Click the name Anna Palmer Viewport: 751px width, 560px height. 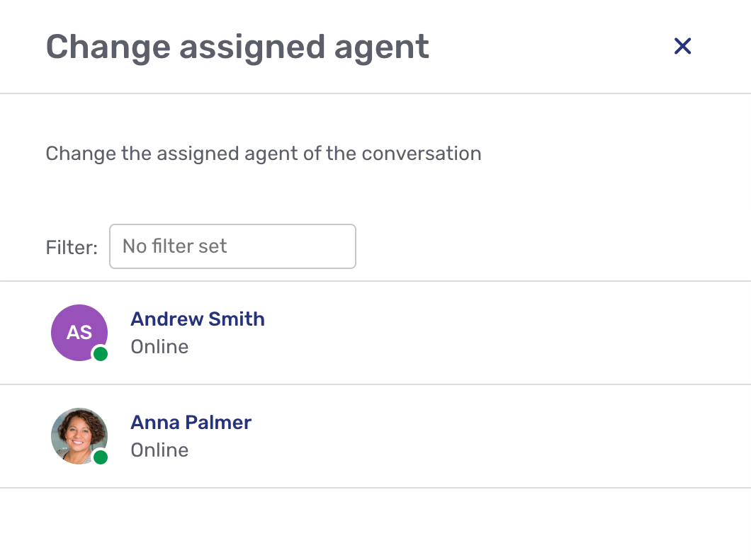pyautogui.click(x=191, y=423)
